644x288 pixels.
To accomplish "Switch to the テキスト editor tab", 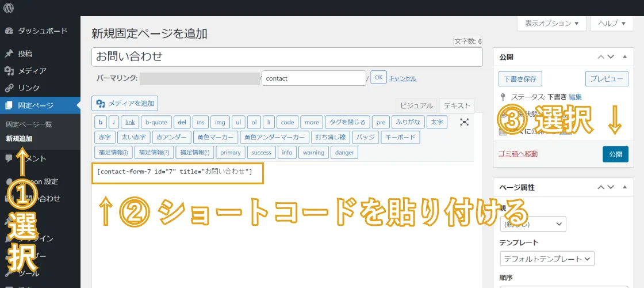I will point(457,105).
